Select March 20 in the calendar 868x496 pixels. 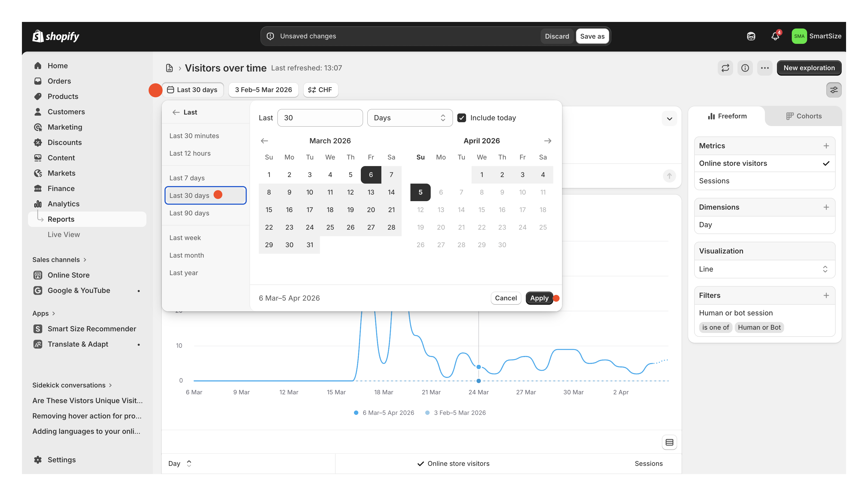371,210
